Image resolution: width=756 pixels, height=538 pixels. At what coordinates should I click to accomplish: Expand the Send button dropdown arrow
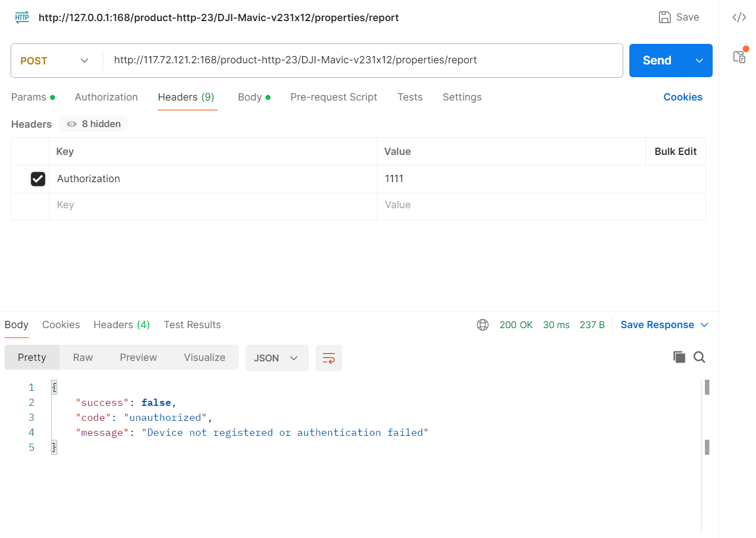699,61
